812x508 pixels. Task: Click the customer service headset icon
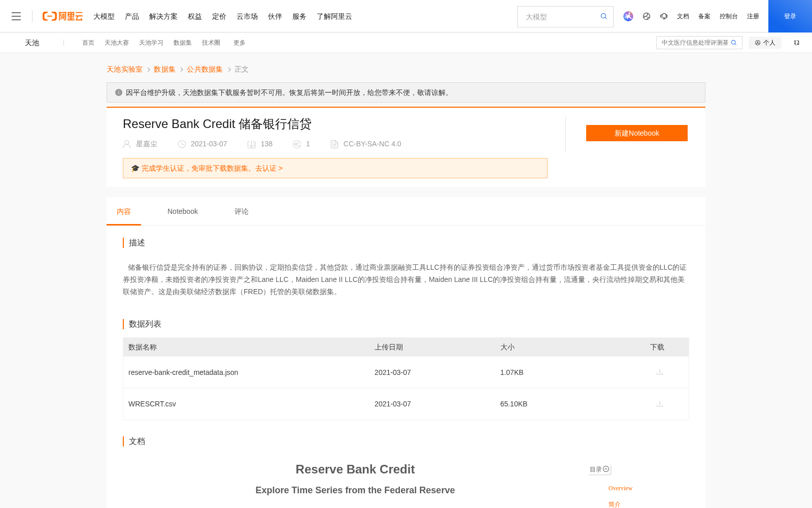pyautogui.click(x=664, y=16)
